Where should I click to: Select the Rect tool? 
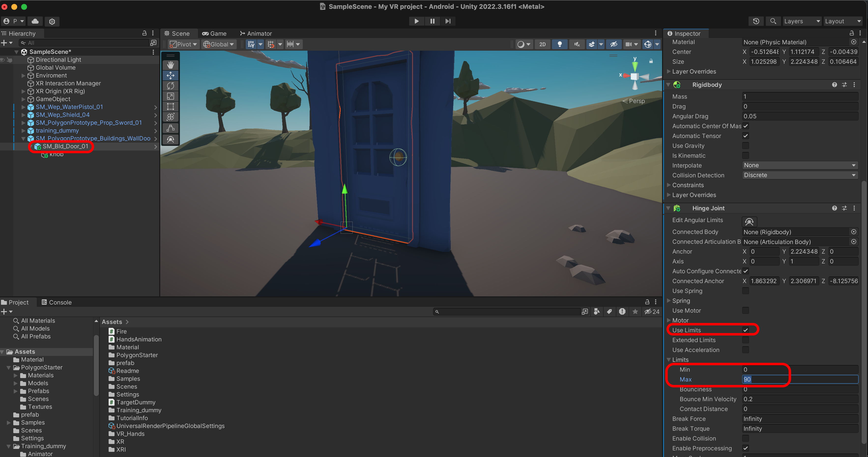[171, 107]
